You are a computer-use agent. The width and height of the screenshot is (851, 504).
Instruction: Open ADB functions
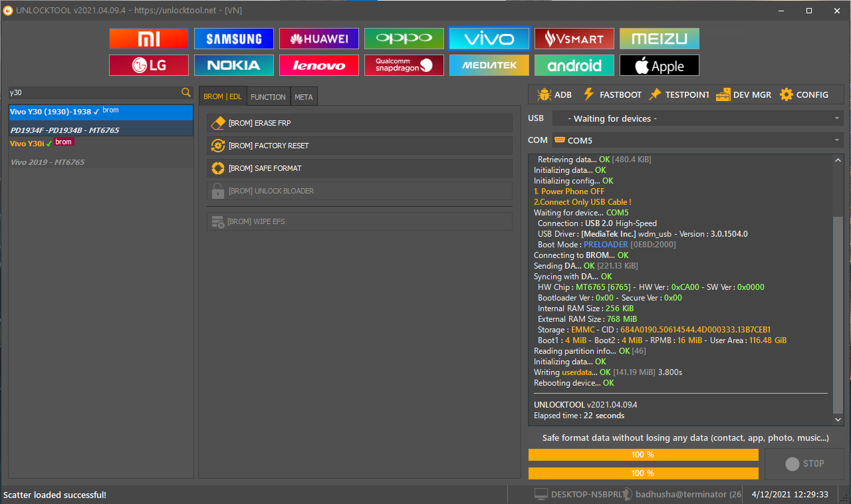(554, 94)
